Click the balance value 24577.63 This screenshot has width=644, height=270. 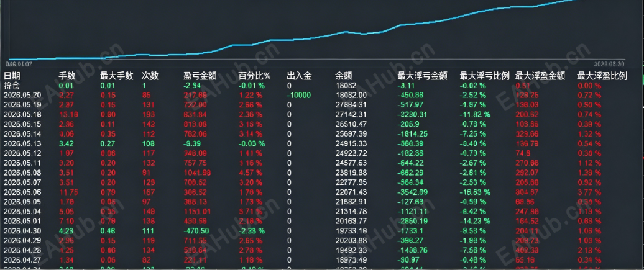pyautogui.click(x=351, y=163)
